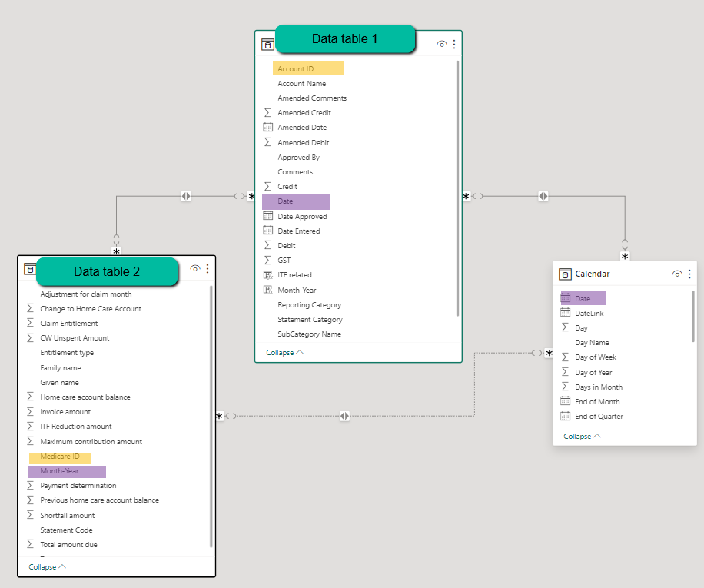Click the filter direction icon between Data table 1 and Calendar
The height and width of the screenshot is (588, 704).
tap(543, 196)
